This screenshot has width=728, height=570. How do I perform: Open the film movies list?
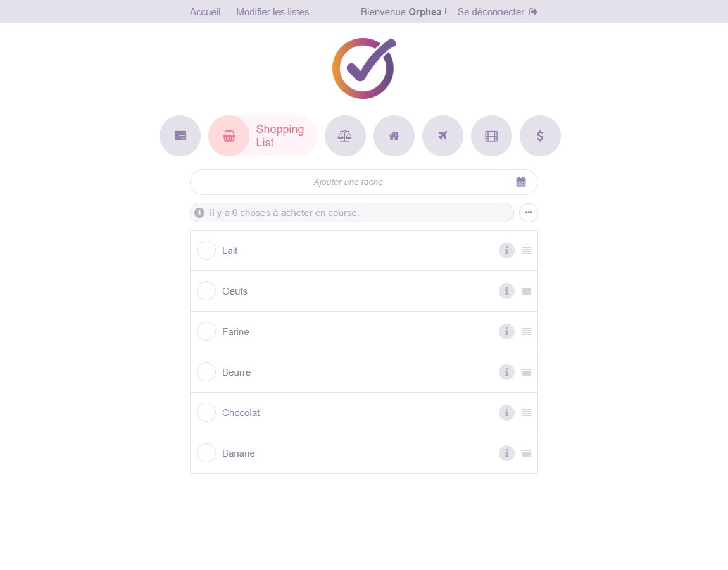coord(491,136)
